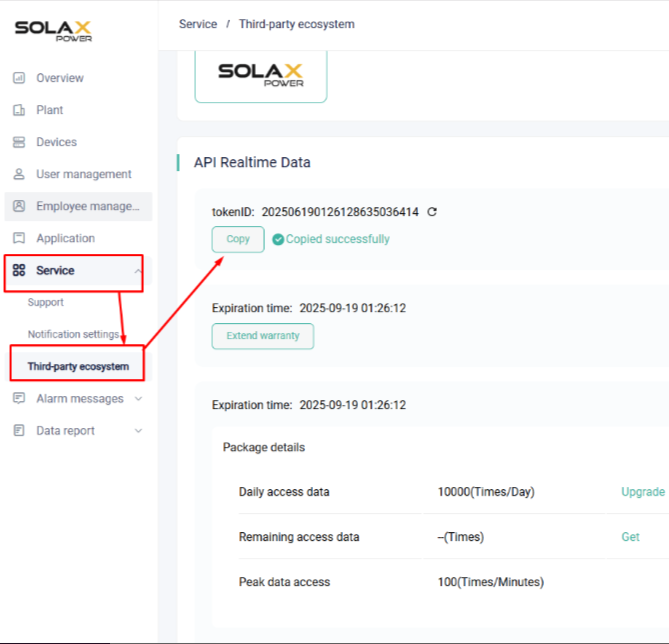Open Notification settings submenu item
This screenshot has width=669, height=644.
click(x=73, y=334)
